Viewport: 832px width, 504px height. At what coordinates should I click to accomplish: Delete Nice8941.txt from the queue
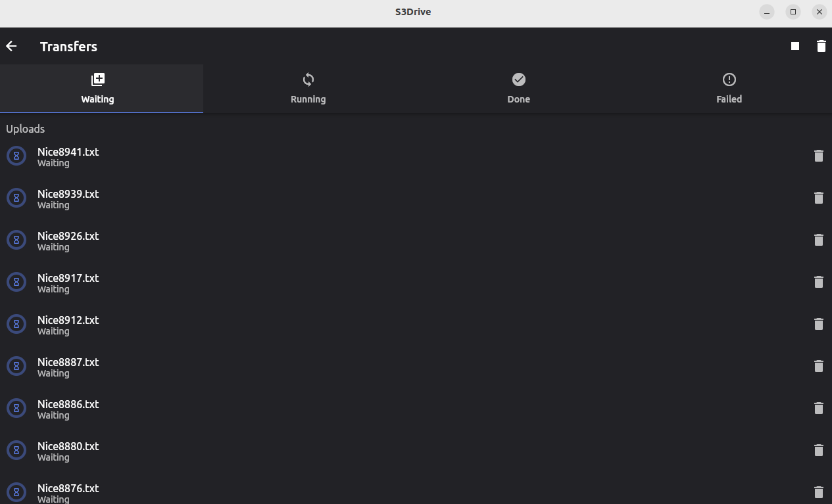[x=819, y=156]
